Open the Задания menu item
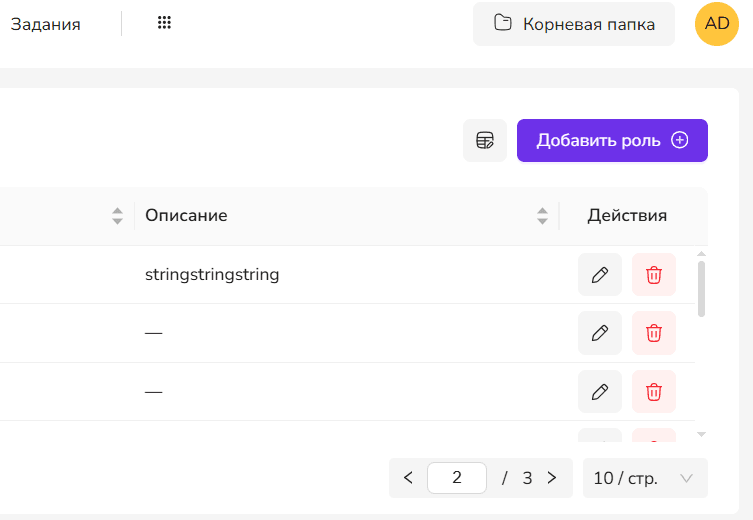The height and width of the screenshot is (520, 753). point(45,24)
